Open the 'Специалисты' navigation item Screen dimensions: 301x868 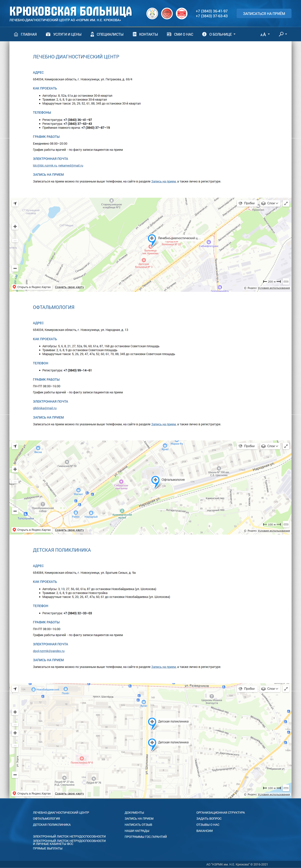tap(107, 34)
